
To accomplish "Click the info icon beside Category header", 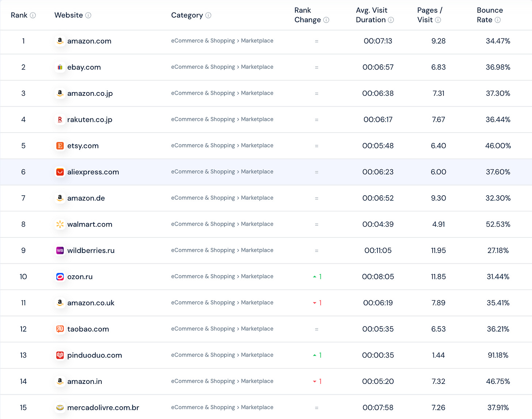I will (208, 15).
